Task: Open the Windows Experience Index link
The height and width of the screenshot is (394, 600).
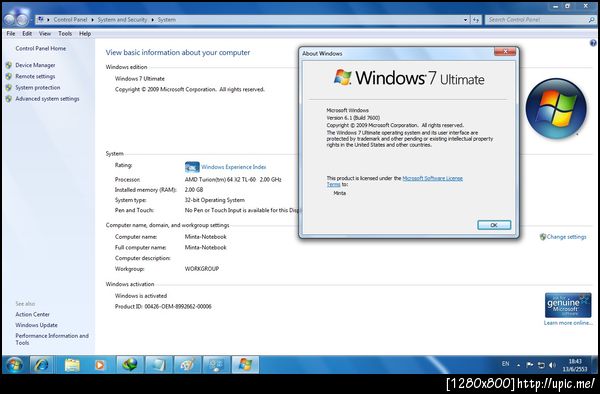Action: click(x=233, y=167)
